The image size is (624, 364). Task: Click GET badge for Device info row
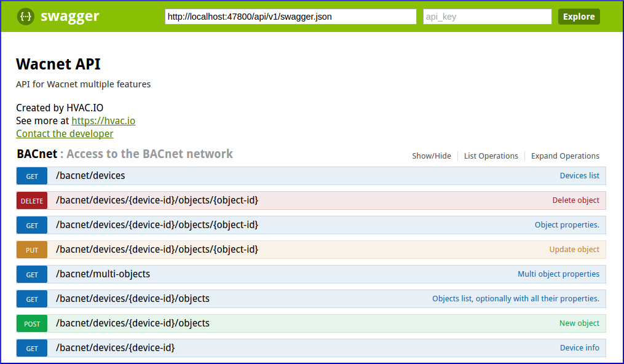(32, 349)
